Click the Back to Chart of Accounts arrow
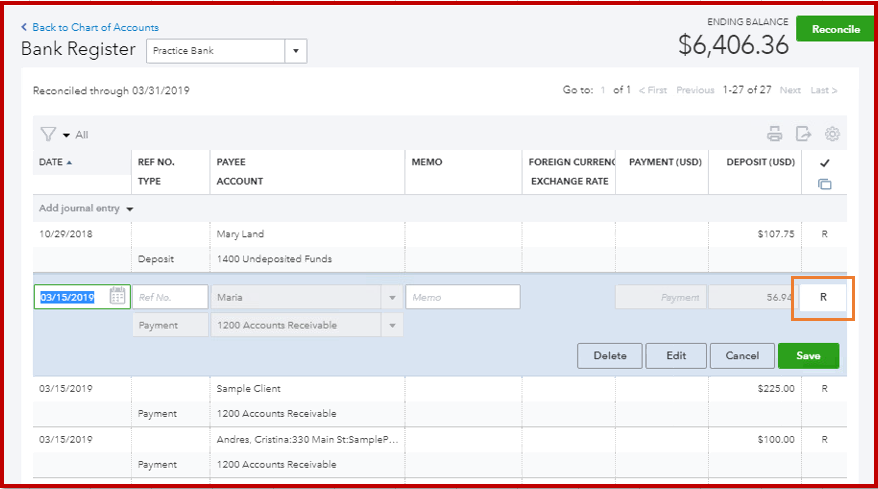The height and width of the screenshot is (489, 878). [25, 27]
